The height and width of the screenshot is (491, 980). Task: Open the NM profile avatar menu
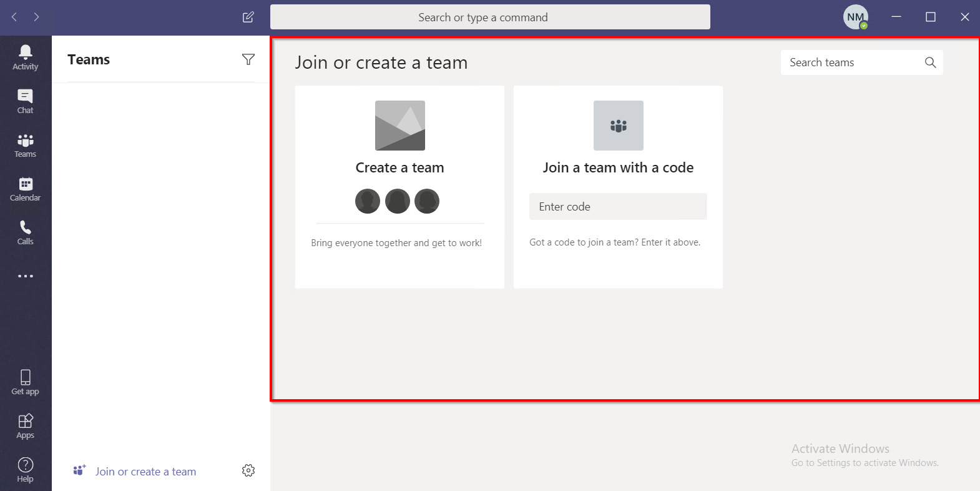coord(855,17)
